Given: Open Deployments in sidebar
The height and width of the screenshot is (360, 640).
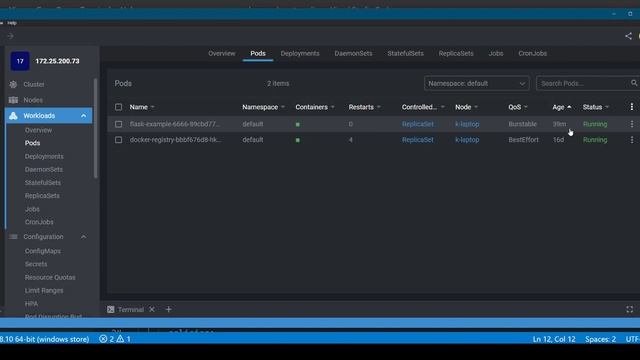Looking at the screenshot, I should tap(44, 156).
